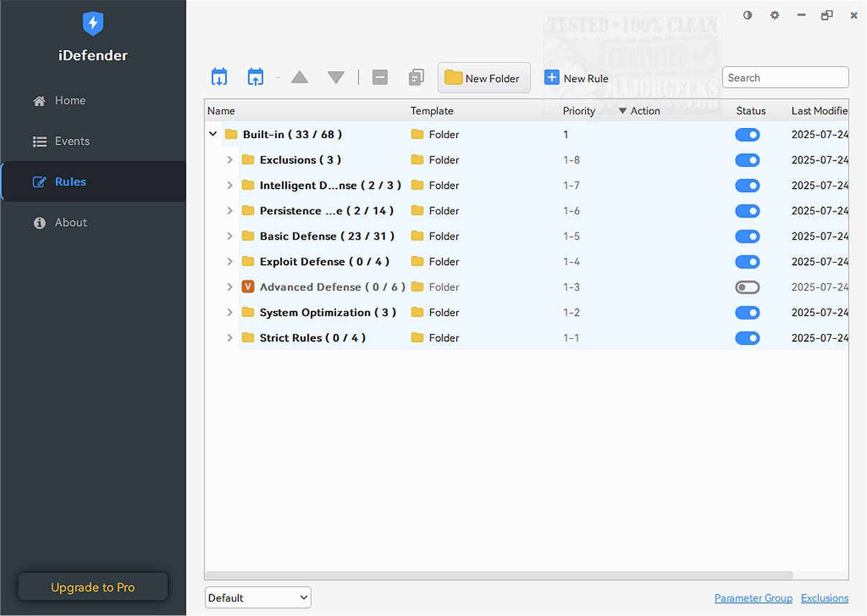
Task: Toggle the dark/light theme icon
Action: 748,15
